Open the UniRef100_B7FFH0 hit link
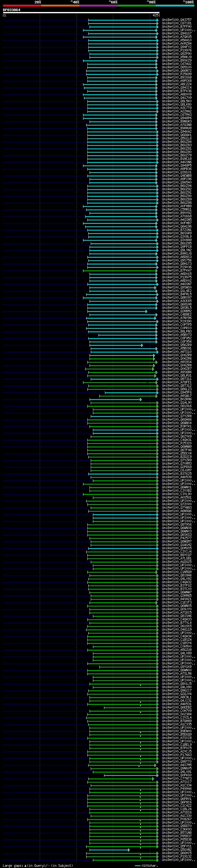This screenshot has height=868, width=197. click(x=176, y=26)
